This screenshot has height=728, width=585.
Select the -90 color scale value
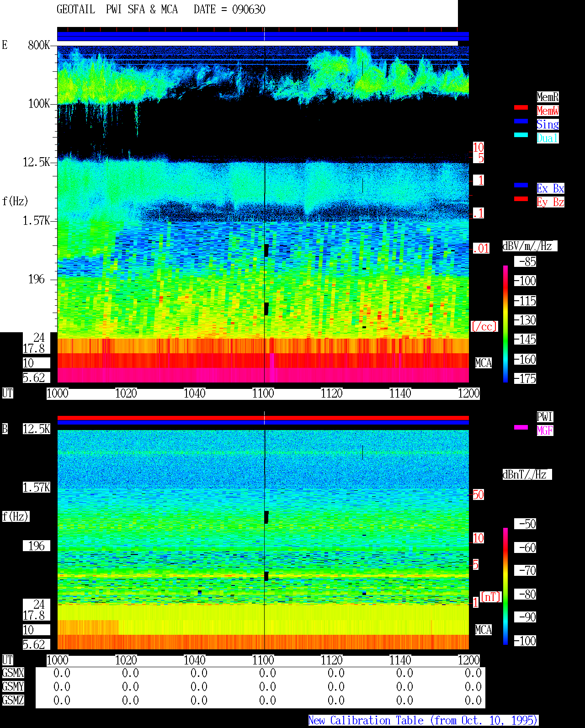[x=526, y=617]
